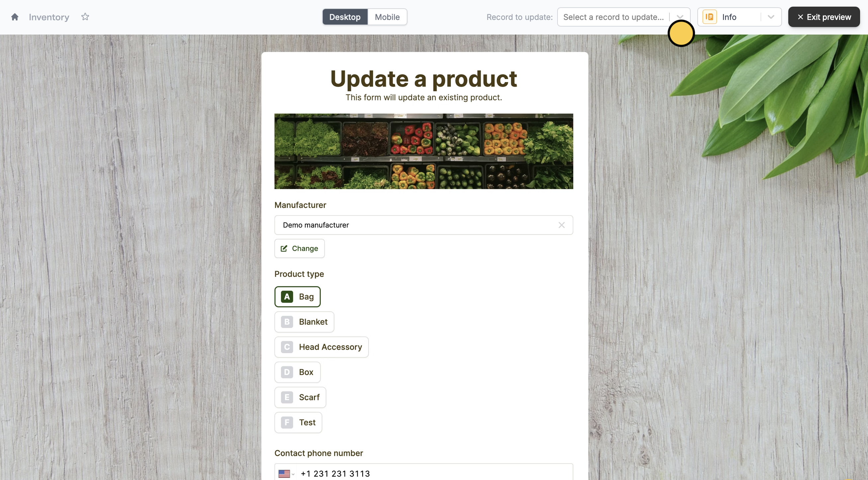Screen dimensions: 868x480
Task: Click the letter A badge on Bag
Action: 287,297
